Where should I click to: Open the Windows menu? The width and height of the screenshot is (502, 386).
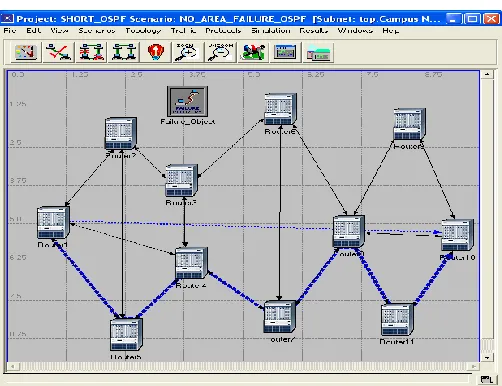[x=355, y=31]
